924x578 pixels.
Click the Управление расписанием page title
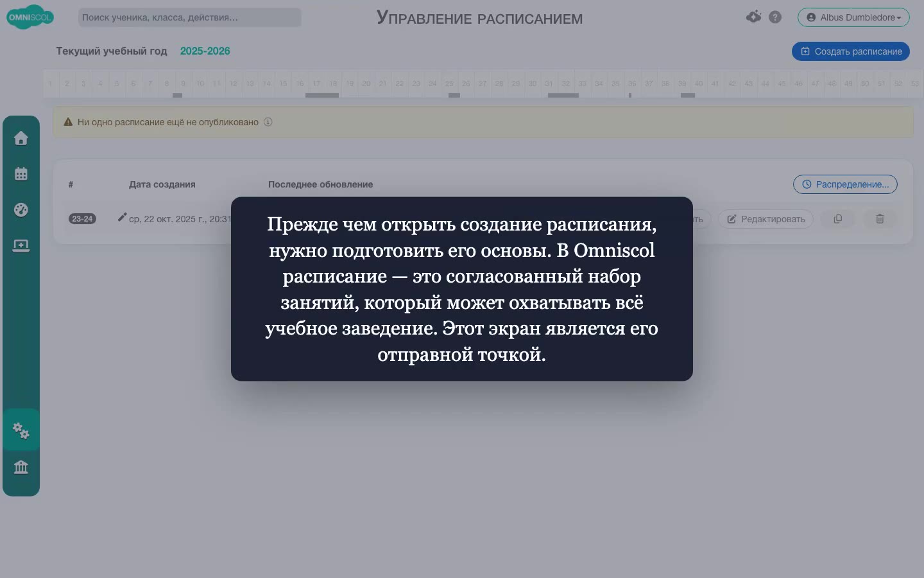coord(479,17)
